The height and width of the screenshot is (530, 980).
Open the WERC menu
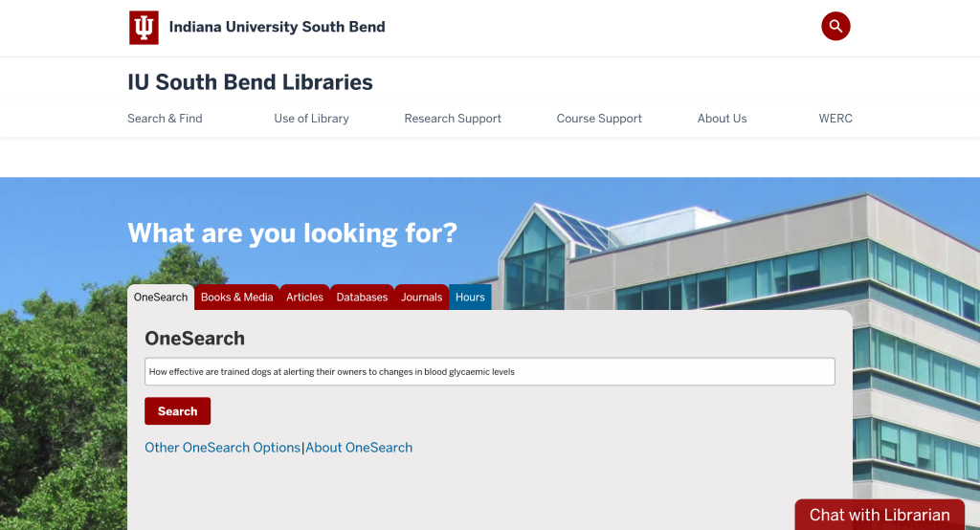coord(835,118)
